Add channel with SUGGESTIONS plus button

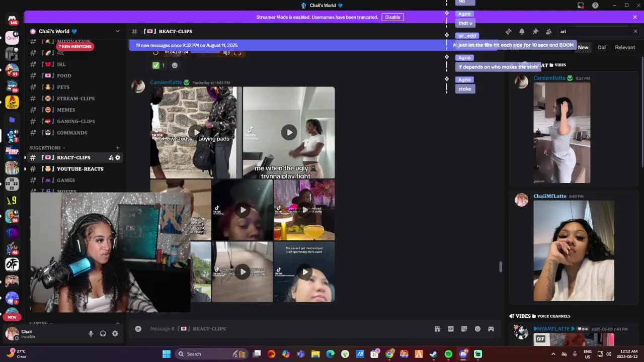tap(118, 148)
